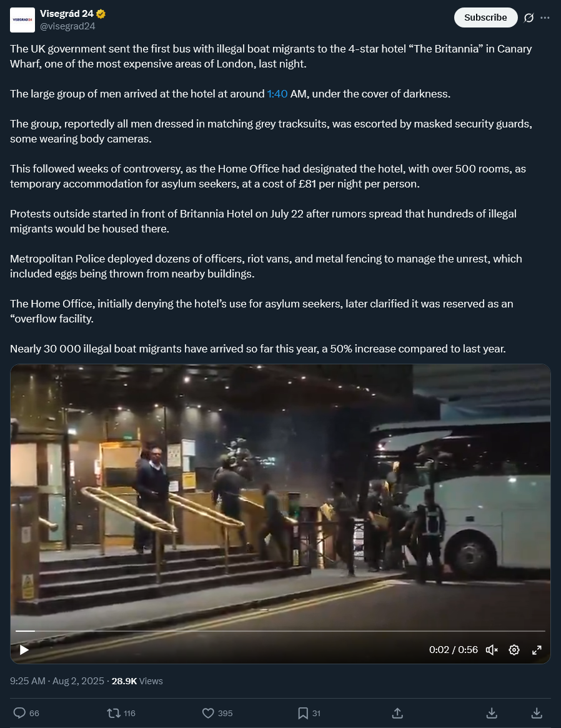Open the 9:25 AM · Aug 2, 2025 timestamp

coord(57,681)
